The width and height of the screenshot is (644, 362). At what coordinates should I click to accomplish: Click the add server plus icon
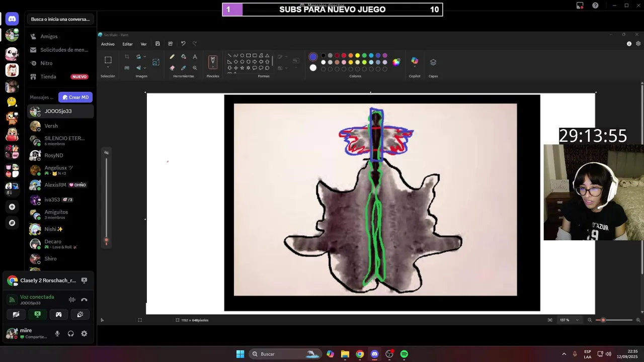12,207
